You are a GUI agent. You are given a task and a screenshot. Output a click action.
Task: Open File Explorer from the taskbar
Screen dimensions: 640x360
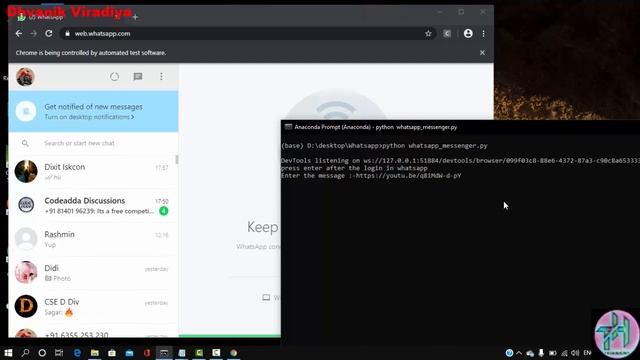[x=95, y=353]
